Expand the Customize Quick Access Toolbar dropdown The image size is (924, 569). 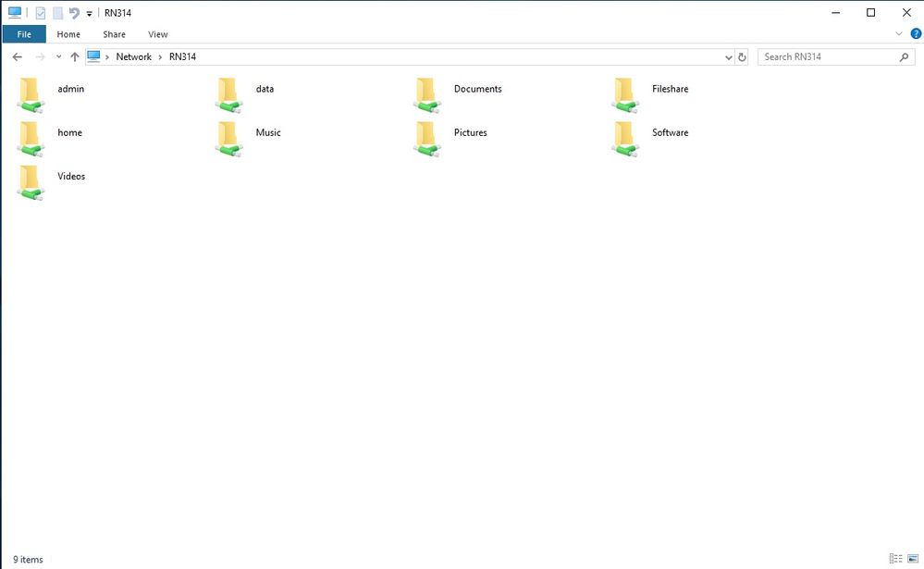90,14
